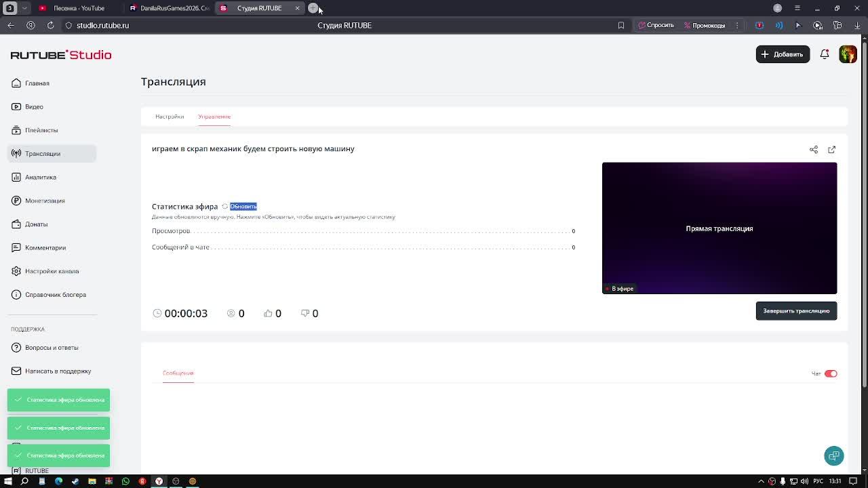Reload the page

(50, 25)
